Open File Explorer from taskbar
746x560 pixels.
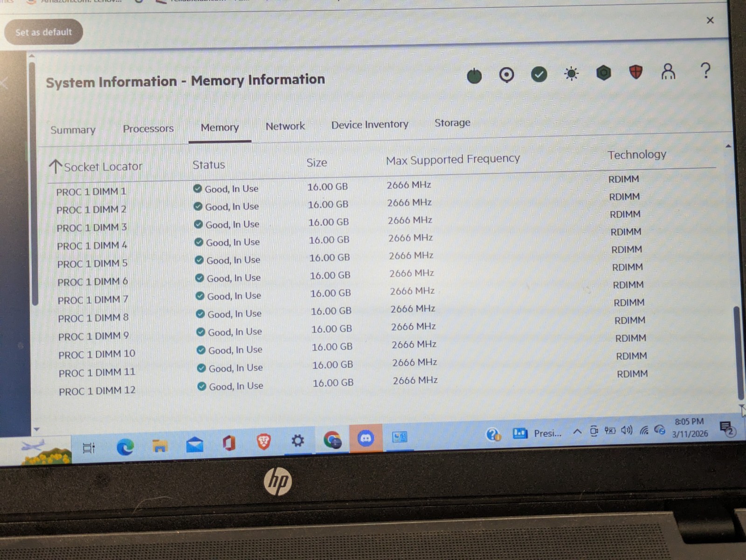159,446
